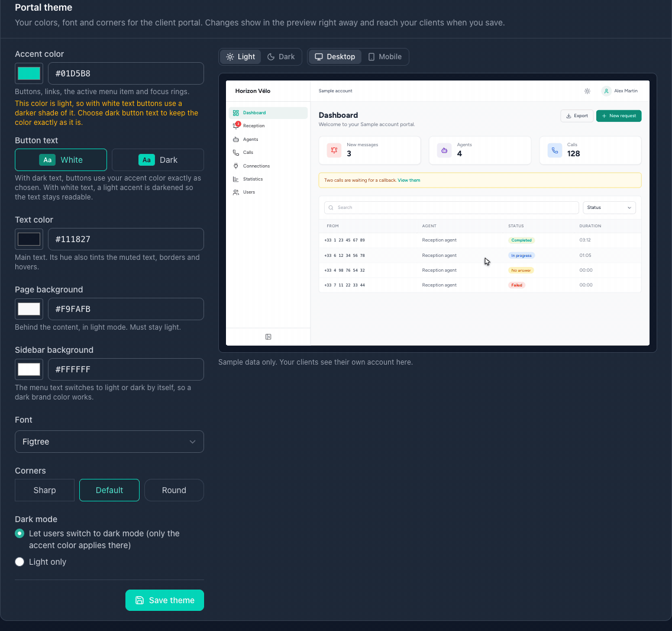Open the Status filter dropdown in the preview
The height and width of the screenshot is (631, 672).
(x=609, y=208)
